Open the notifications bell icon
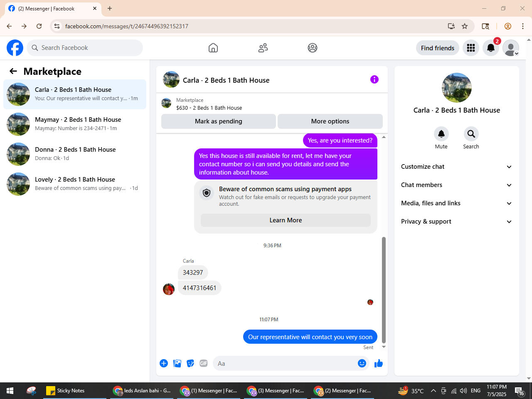The width and height of the screenshot is (532, 399). (x=491, y=48)
